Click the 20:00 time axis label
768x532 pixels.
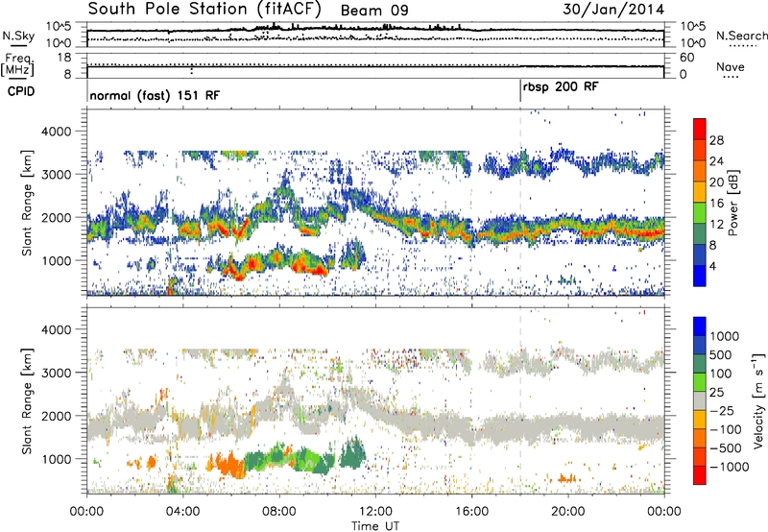[x=568, y=511]
